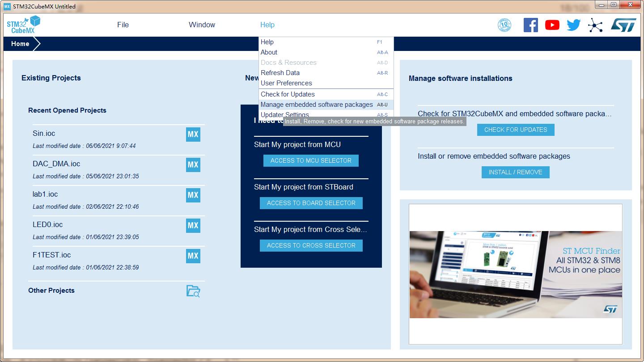Select the F1TEST.ioc file name

click(52, 255)
